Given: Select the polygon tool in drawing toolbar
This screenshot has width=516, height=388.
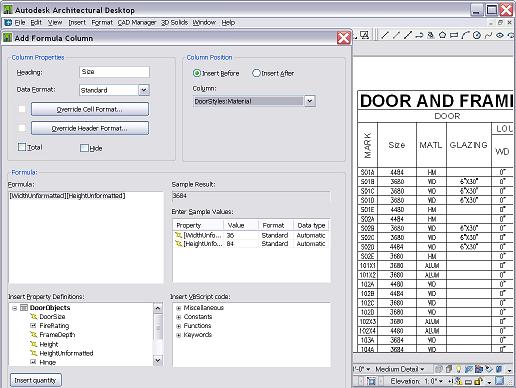Looking at the screenshot, I should click(x=442, y=35).
